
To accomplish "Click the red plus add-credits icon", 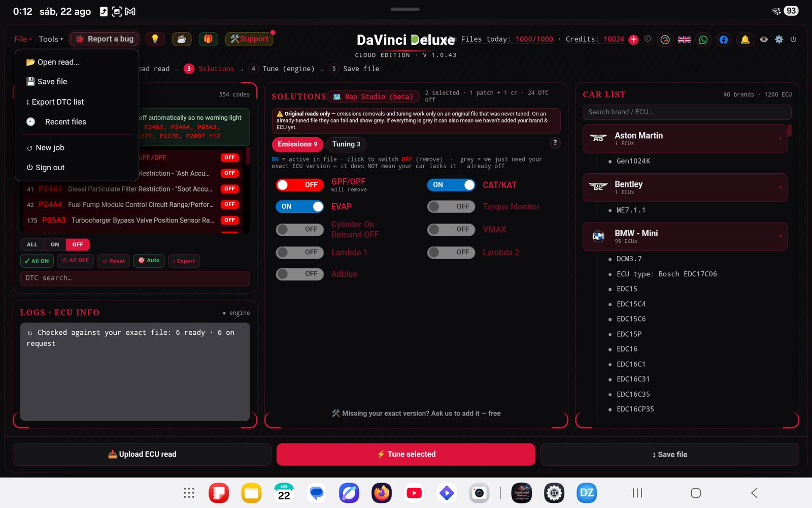I will pos(633,39).
